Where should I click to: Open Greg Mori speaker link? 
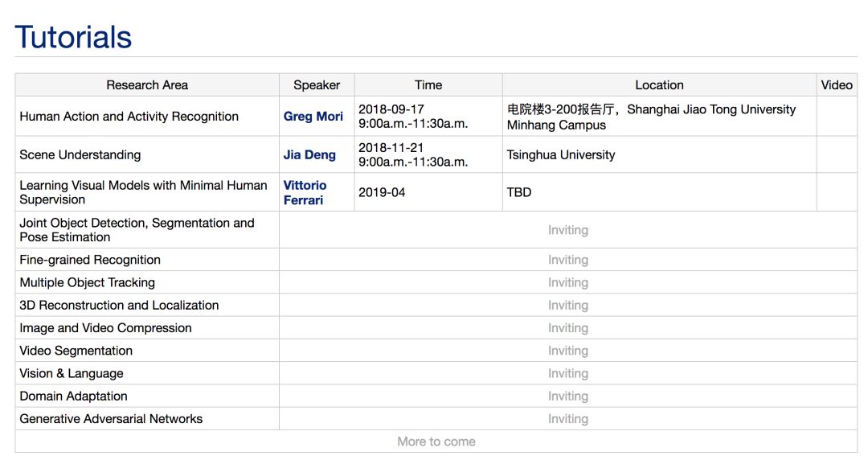(313, 117)
